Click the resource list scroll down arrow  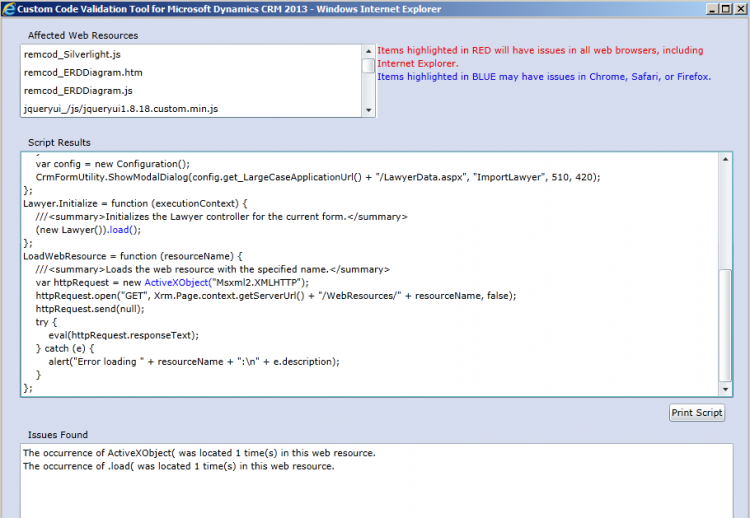click(368, 110)
